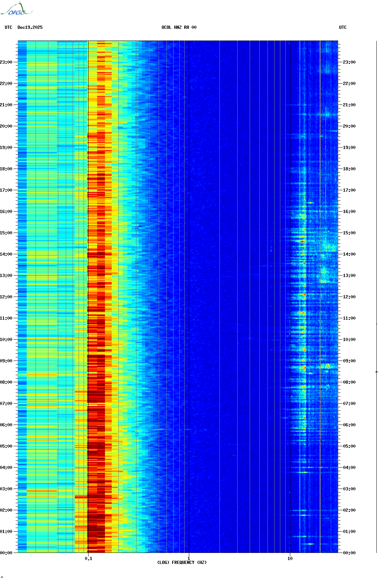Click the 18:00 label on the right axis
The height and width of the screenshot is (581, 392).
349,169
